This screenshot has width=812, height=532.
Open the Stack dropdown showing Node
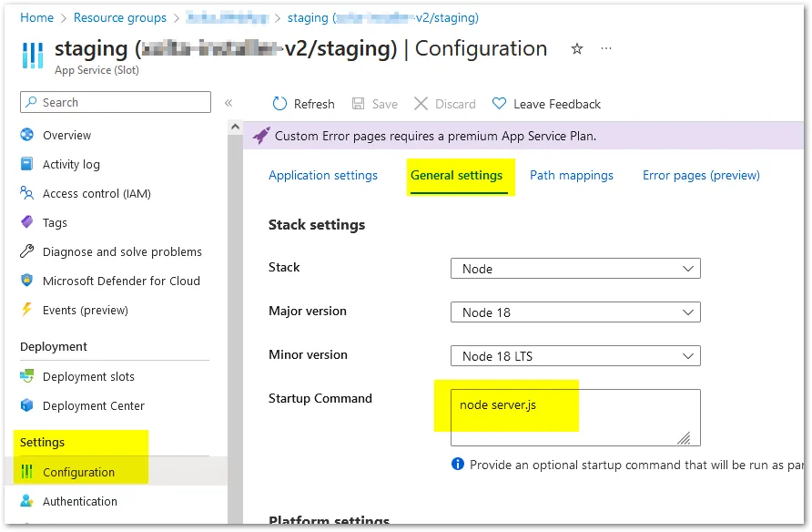click(x=575, y=269)
